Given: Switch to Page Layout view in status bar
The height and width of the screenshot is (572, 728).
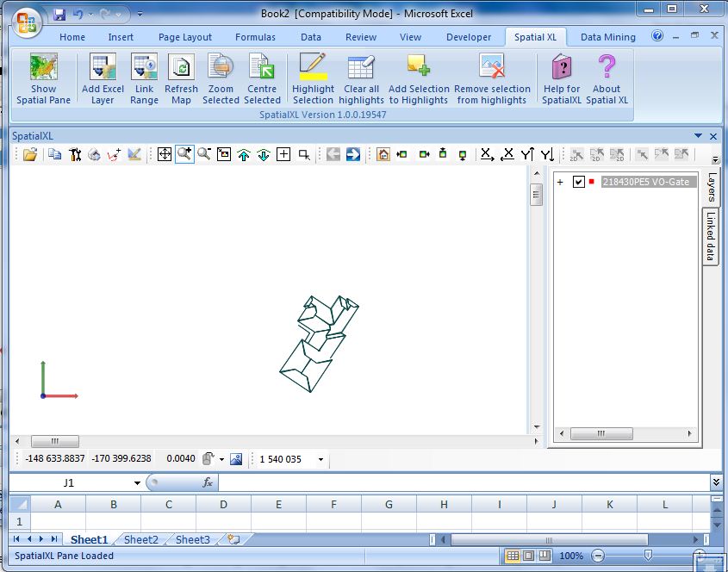Looking at the screenshot, I should [529, 556].
